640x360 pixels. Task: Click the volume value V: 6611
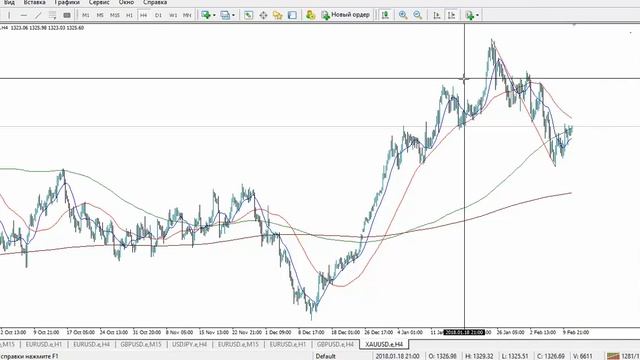click(583, 356)
